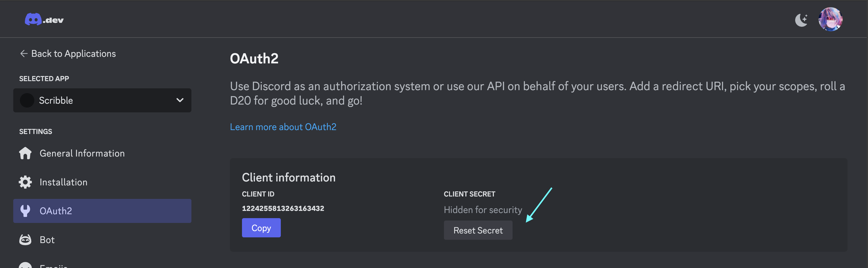Image resolution: width=868 pixels, height=268 pixels.
Task: Click the OAuth2 page heading
Action: (x=254, y=59)
